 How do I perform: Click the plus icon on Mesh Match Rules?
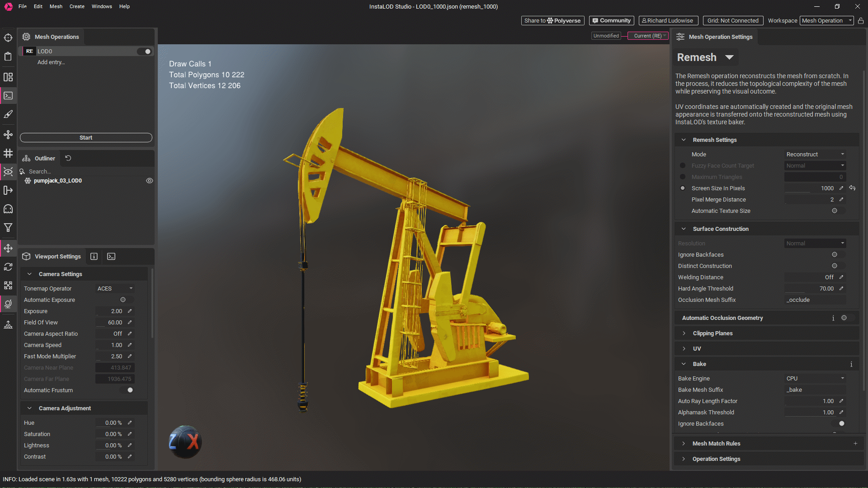[855, 444]
